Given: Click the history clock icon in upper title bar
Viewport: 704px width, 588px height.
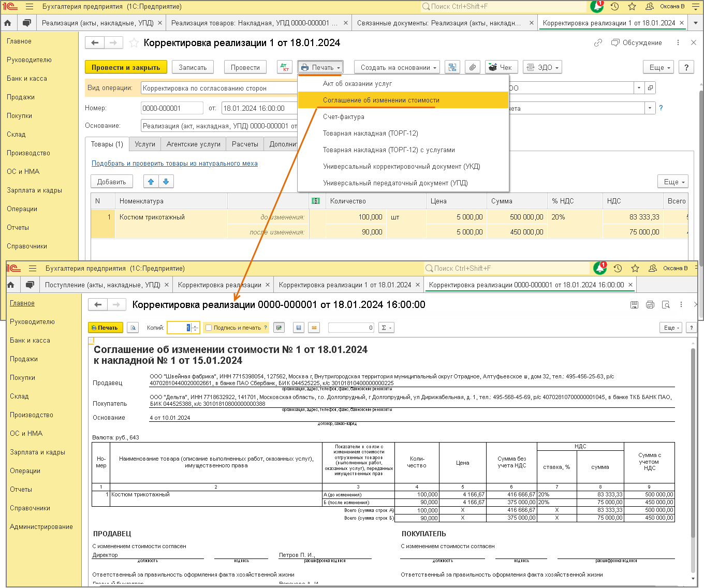Looking at the screenshot, I should [x=614, y=6].
